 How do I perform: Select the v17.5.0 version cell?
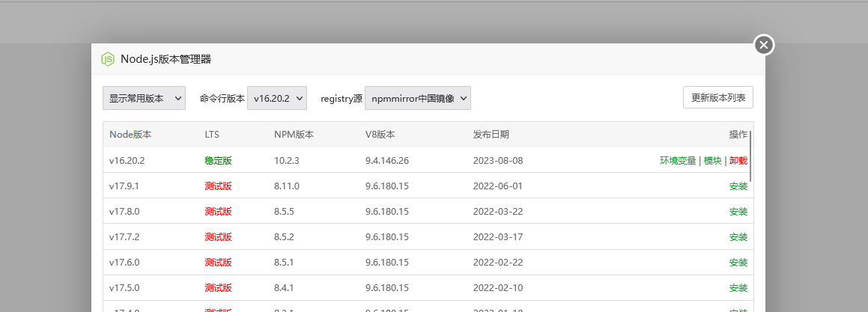124,287
